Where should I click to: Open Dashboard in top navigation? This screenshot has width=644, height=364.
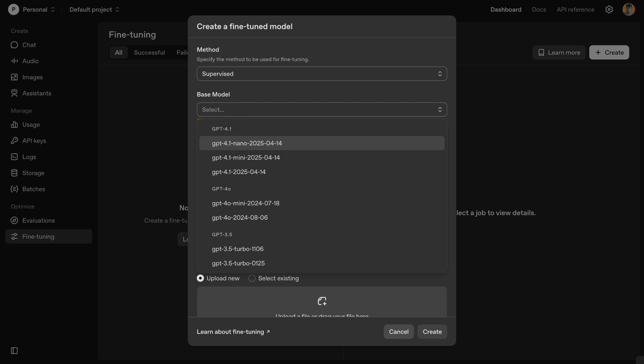coord(506,9)
